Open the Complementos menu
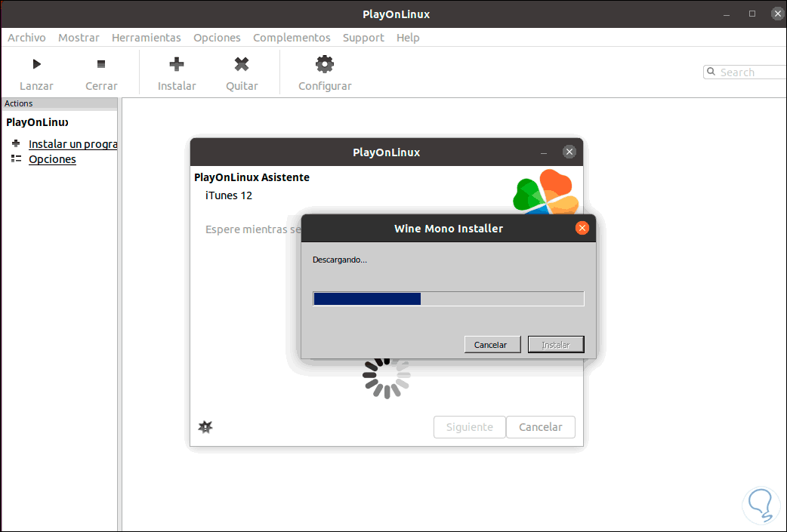The height and width of the screenshot is (532, 787). coord(292,38)
